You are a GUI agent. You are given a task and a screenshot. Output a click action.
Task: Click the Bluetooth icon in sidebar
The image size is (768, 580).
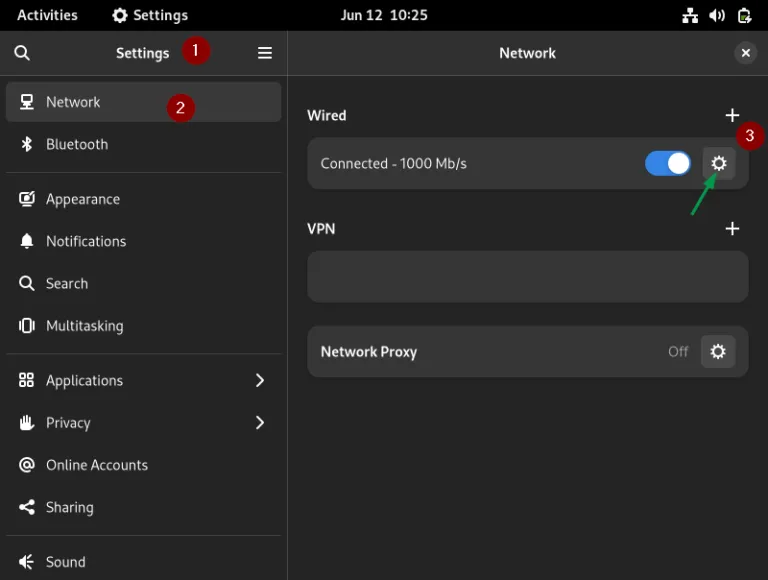26,144
